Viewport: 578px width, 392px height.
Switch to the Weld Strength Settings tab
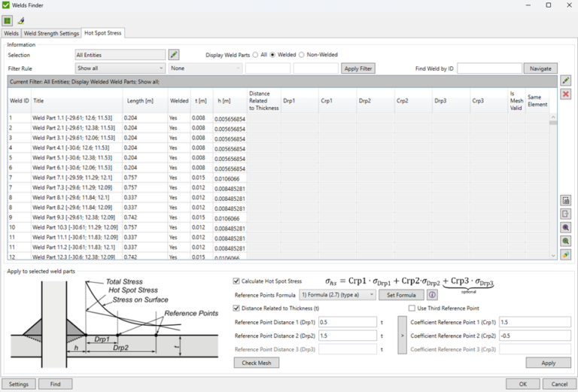pyautogui.click(x=51, y=33)
